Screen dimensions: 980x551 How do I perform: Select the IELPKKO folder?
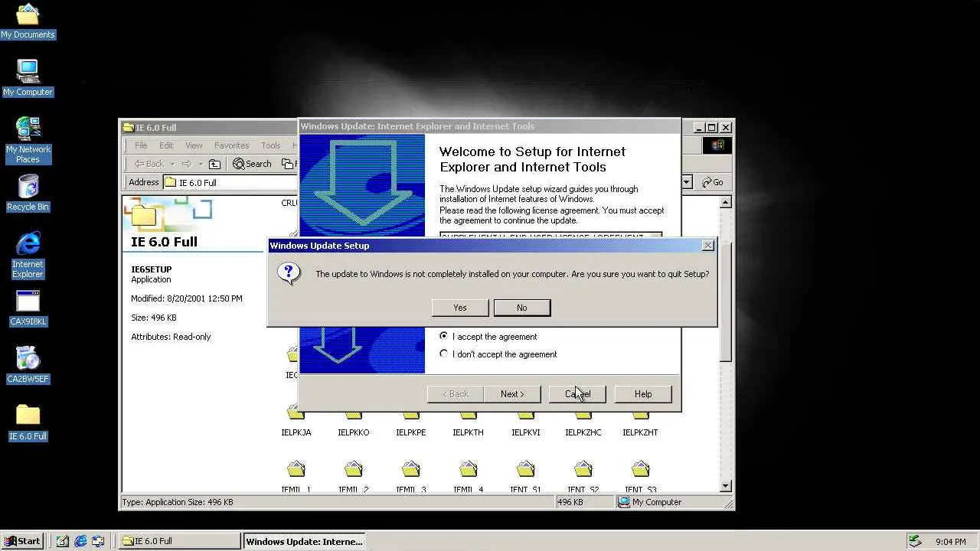tap(353, 422)
